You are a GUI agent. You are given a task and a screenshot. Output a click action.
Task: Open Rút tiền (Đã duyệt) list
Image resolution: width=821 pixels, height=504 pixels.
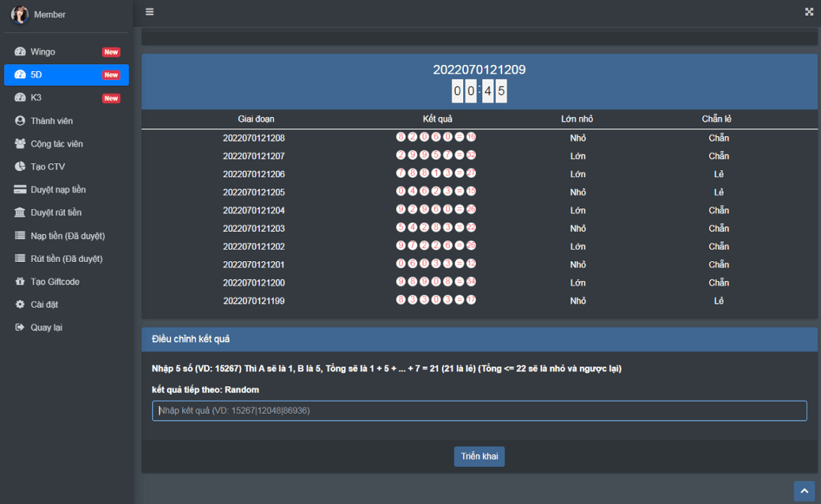66,259
